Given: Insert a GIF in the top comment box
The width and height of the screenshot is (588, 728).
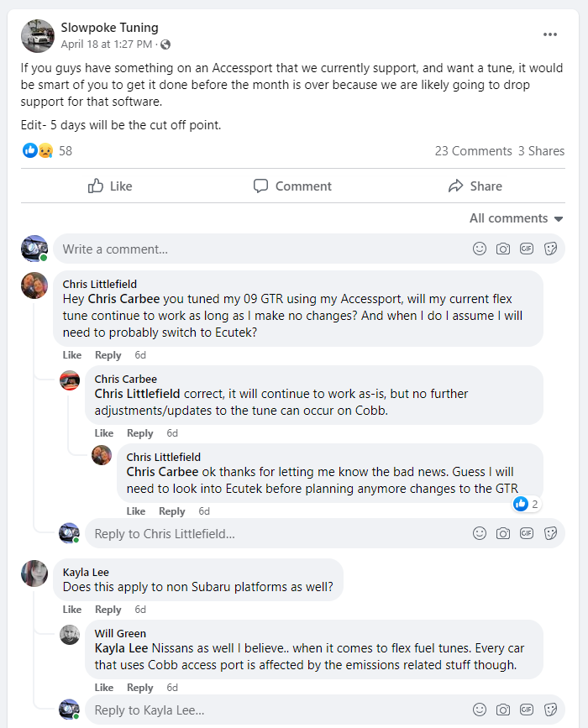Looking at the screenshot, I should (x=527, y=249).
